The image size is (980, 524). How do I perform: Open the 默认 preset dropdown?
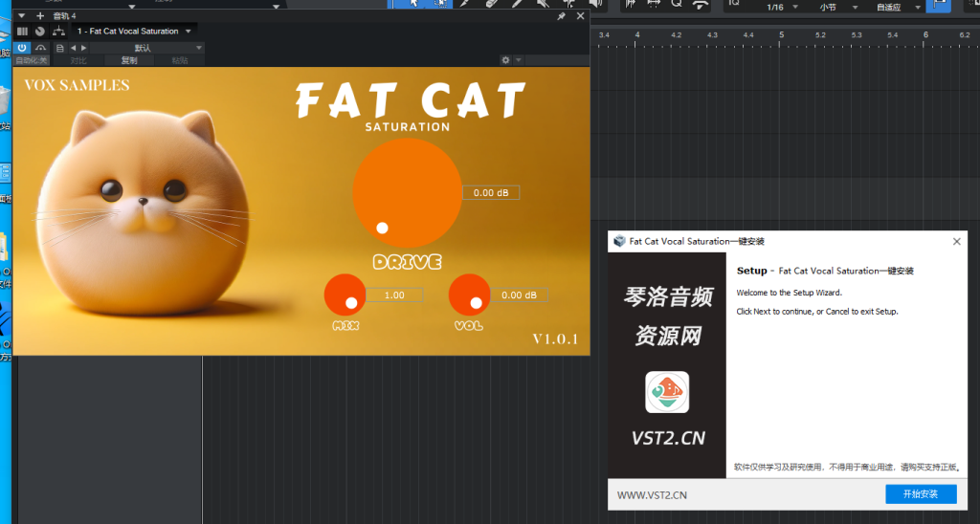147,48
